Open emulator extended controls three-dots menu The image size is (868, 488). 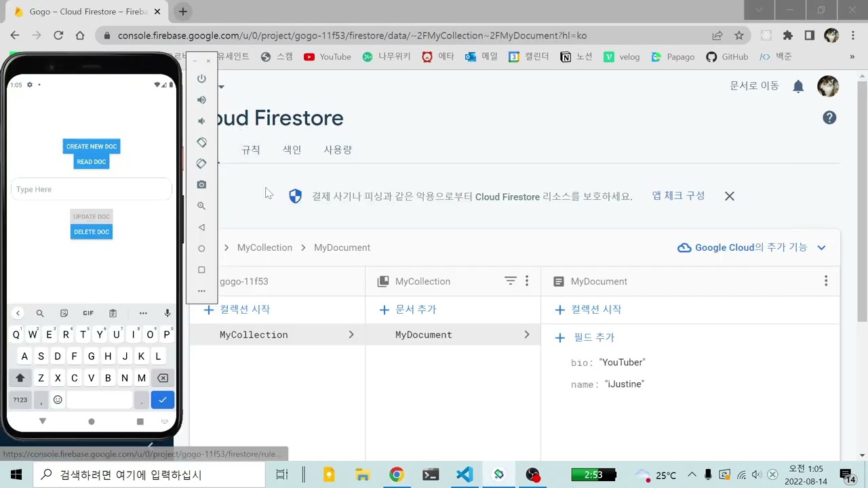click(x=201, y=291)
